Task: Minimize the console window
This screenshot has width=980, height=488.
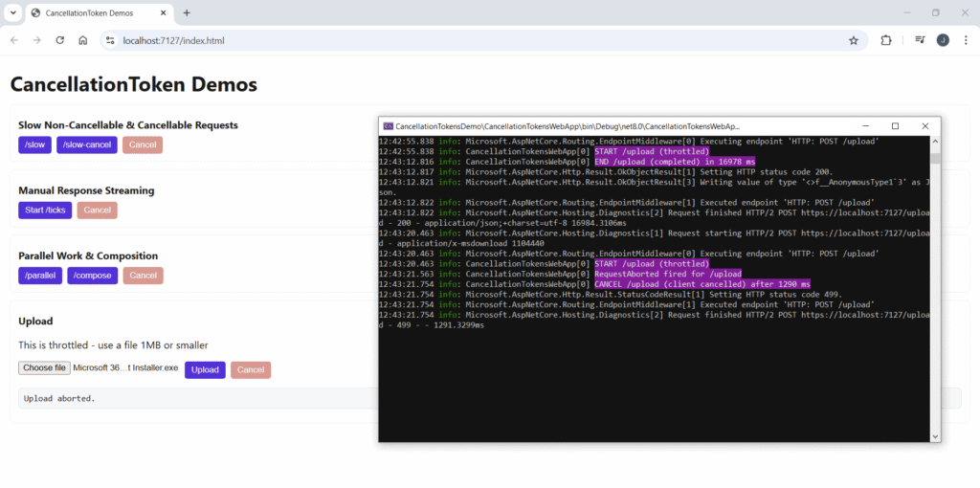Action: tap(865, 126)
